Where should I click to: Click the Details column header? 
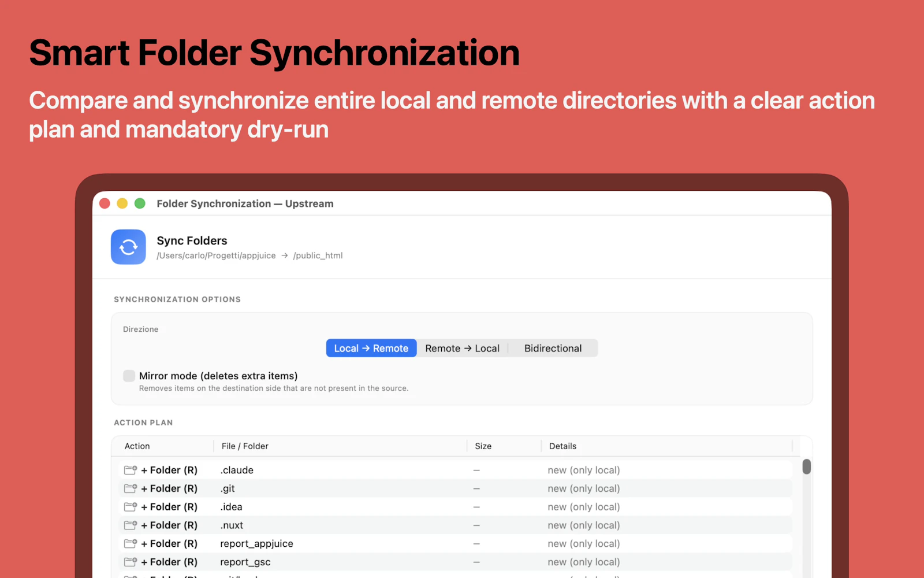563,446
